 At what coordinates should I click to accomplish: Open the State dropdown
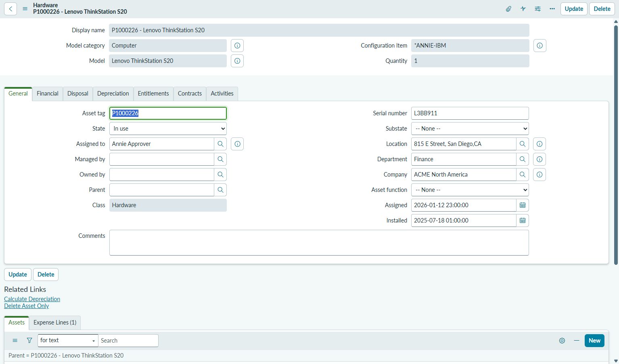point(168,129)
